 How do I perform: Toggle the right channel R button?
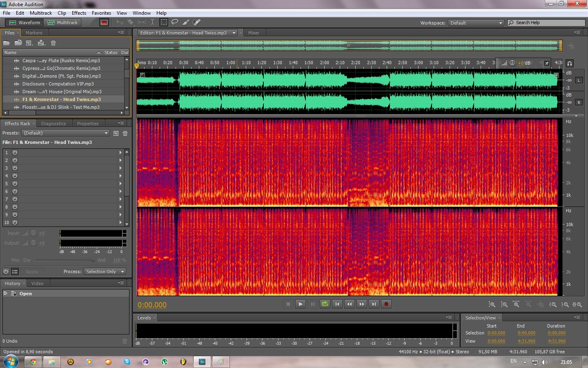(x=579, y=103)
